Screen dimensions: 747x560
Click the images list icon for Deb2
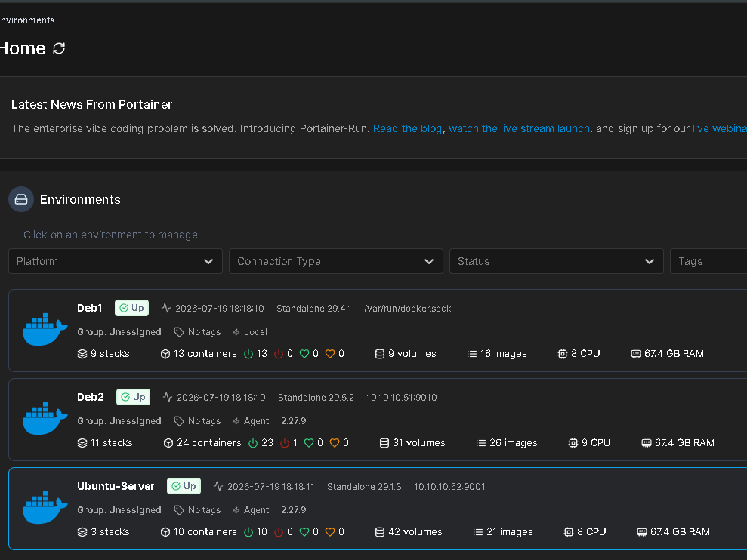[x=481, y=443]
